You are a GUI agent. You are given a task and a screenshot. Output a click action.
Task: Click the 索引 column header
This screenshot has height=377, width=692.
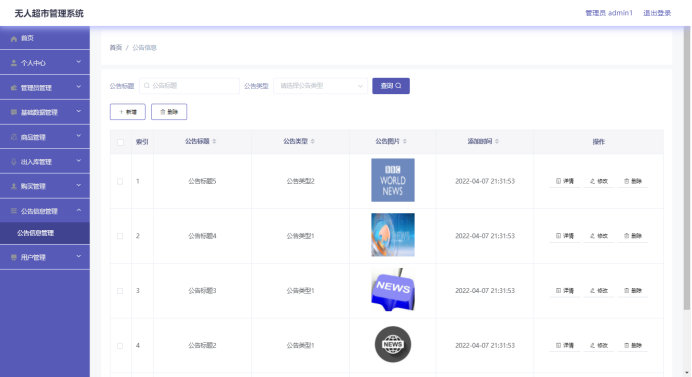142,142
